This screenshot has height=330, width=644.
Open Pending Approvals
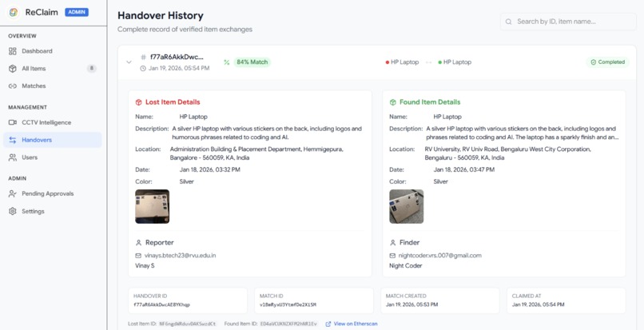pos(52,193)
